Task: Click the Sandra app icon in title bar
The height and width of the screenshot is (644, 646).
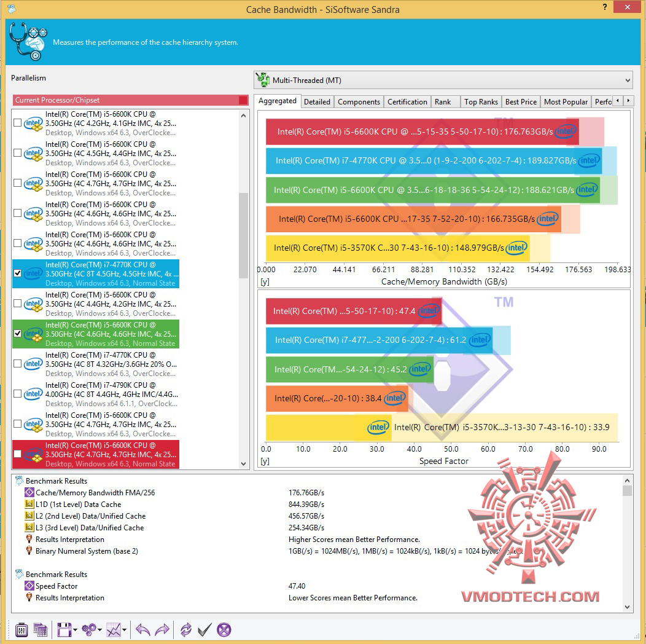Action: coord(11,9)
